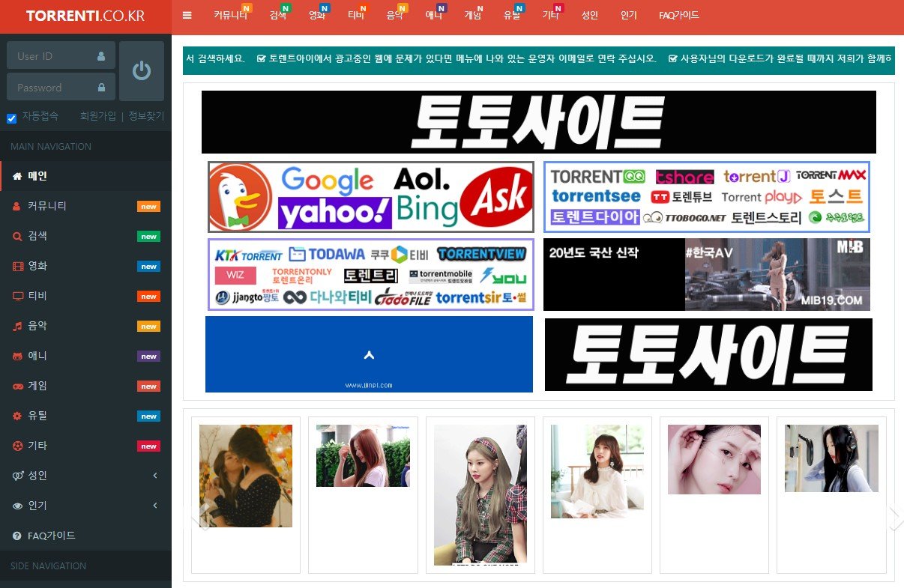904x588 pixels.
Task: Click the gear icon beside 유틸
Action: (x=17, y=416)
